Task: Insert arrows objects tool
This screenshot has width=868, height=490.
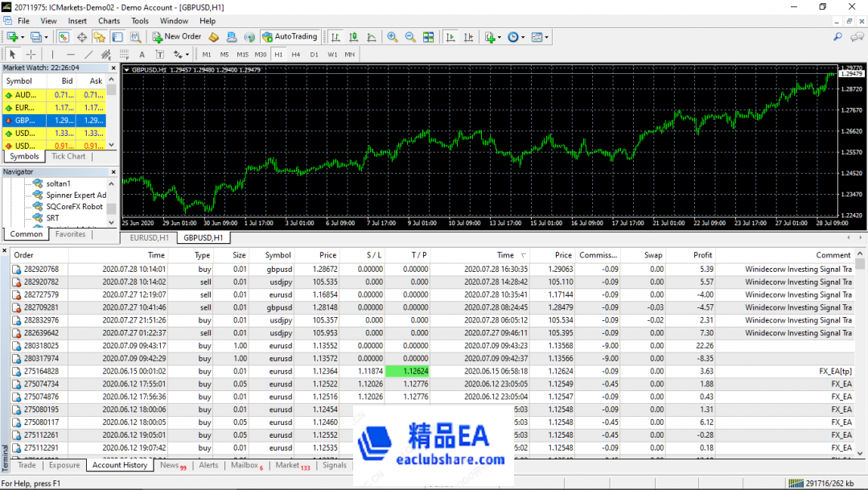Action: (x=178, y=54)
